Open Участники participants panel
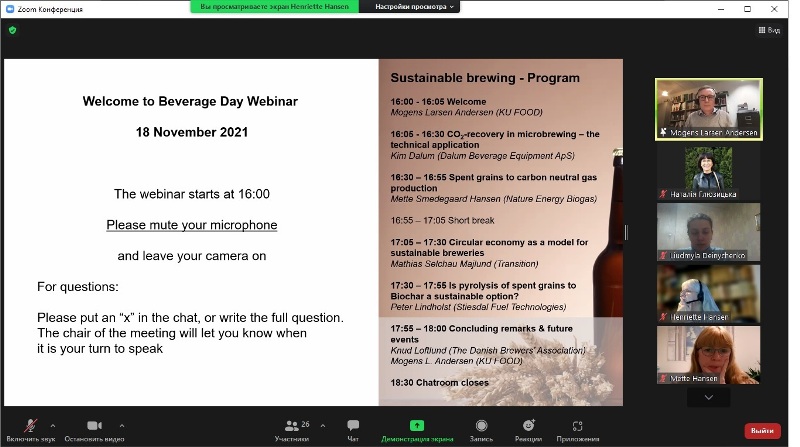The image size is (800, 447). coord(292,431)
